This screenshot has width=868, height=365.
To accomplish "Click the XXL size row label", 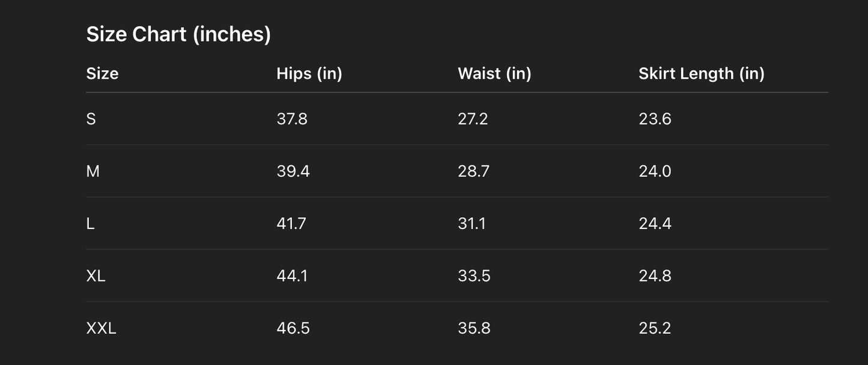I will tap(101, 328).
